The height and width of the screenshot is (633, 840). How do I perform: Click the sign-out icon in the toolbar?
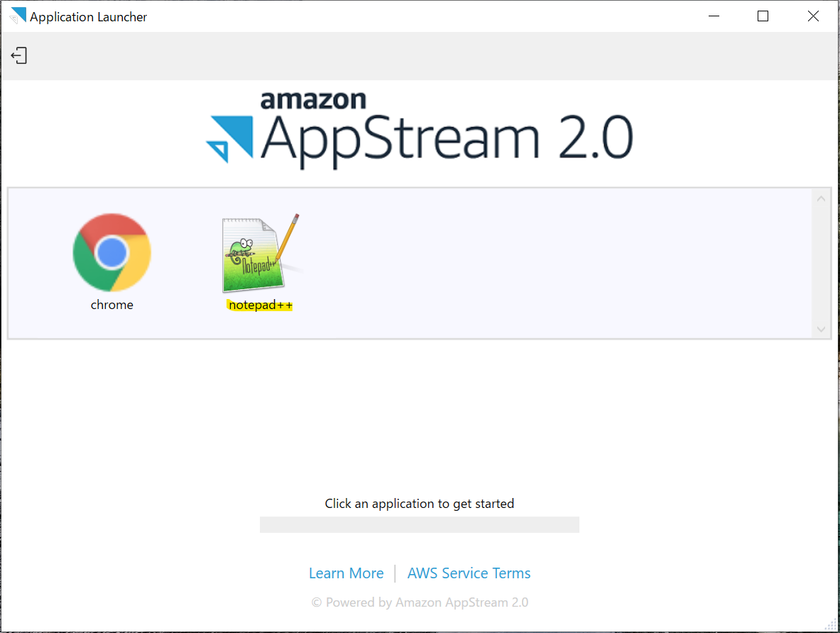click(x=19, y=55)
